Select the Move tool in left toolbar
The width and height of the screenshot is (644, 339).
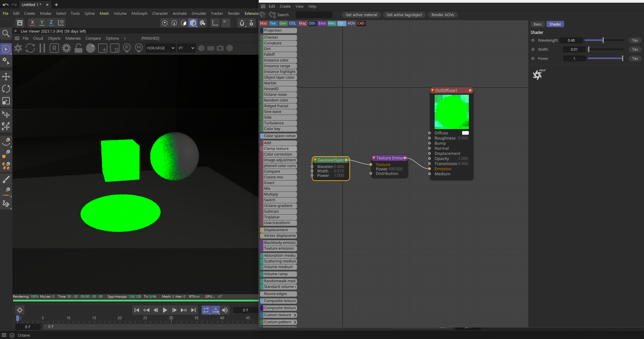coord(6,77)
